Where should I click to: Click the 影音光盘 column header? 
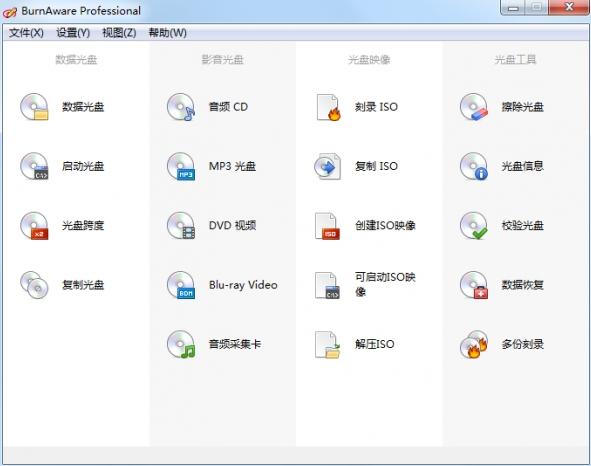(223, 60)
